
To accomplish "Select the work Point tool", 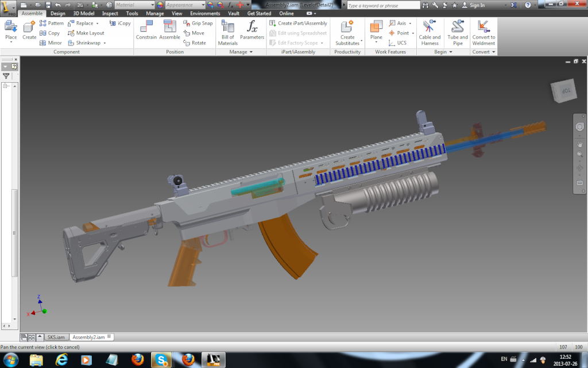I will tap(399, 33).
